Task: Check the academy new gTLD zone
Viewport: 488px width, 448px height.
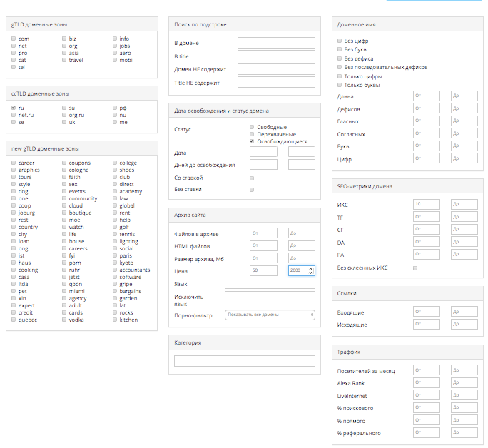Action: click(114, 192)
